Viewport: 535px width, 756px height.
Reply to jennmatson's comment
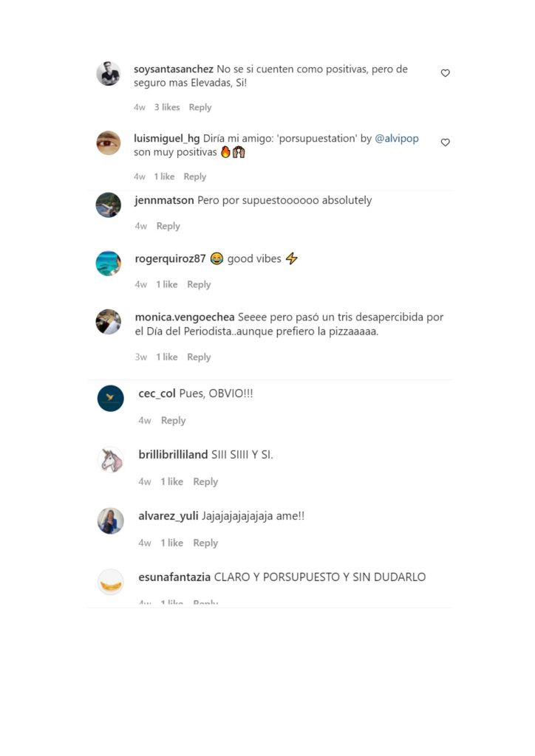(168, 226)
